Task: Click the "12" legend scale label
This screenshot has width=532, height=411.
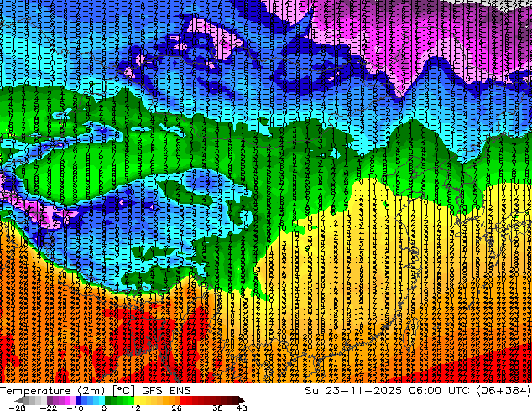Action: pos(136,408)
